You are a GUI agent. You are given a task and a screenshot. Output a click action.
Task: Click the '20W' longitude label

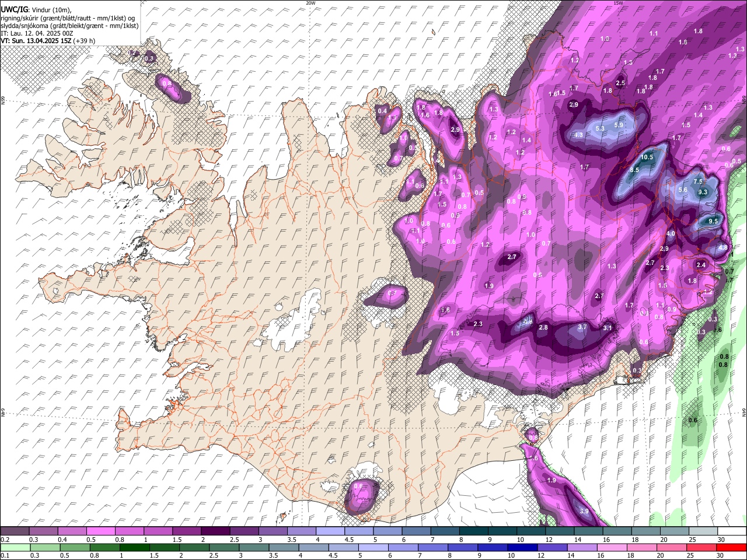click(x=310, y=2)
